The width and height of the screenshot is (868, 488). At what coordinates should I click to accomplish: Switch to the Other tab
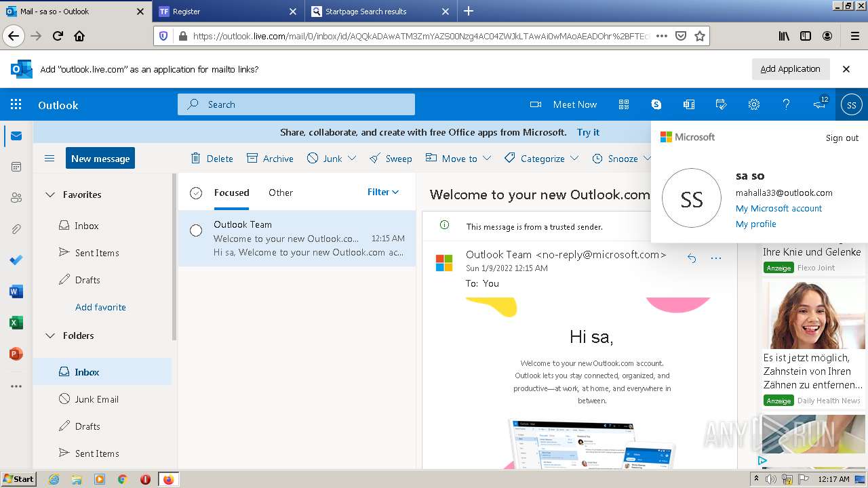281,192
